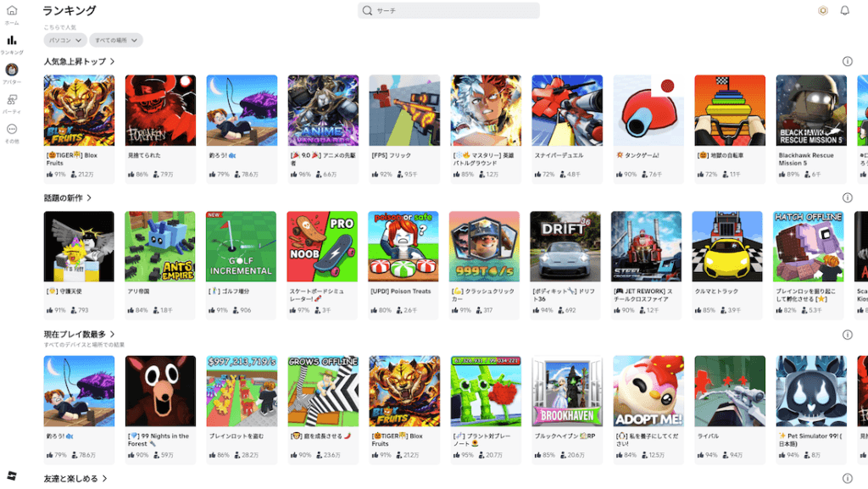Open the すべての場所 location dropdown
Screen dimensions: 868x489
coord(115,40)
